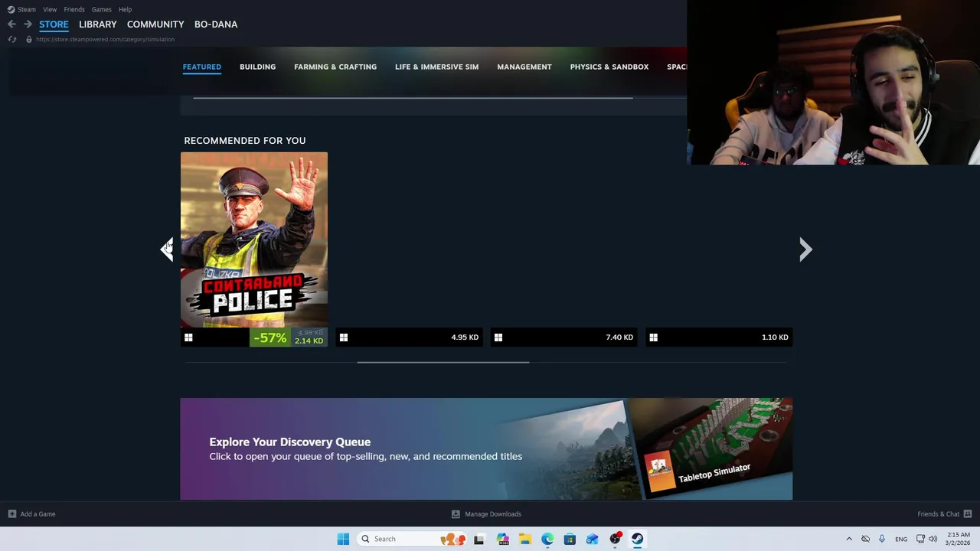The image size is (980, 551).
Task: Open Microsoft Store from the taskbar
Action: [570, 539]
